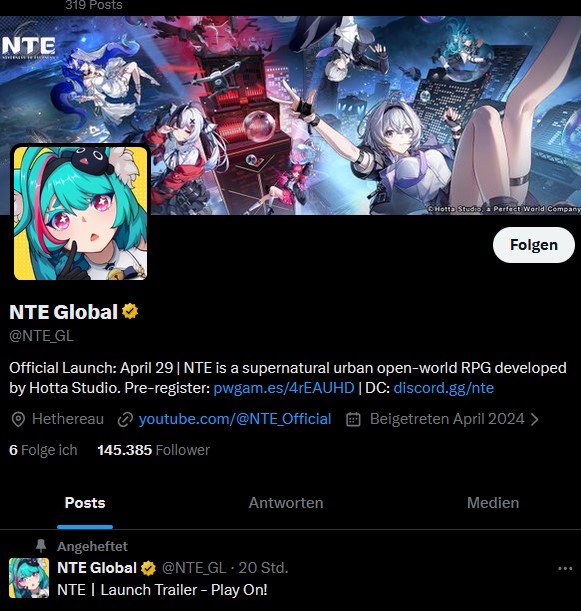Open the pwgam.es/4rEAUHD pre-register link

point(284,388)
